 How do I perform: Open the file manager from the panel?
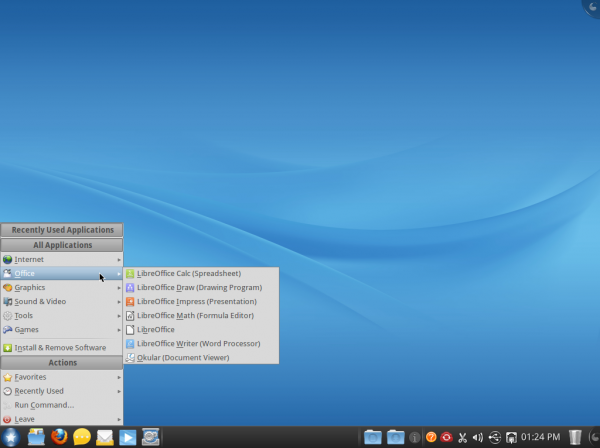[36, 437]
